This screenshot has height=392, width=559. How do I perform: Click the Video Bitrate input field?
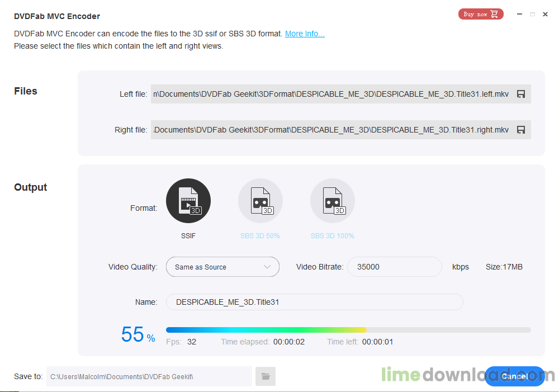[395, 267]
